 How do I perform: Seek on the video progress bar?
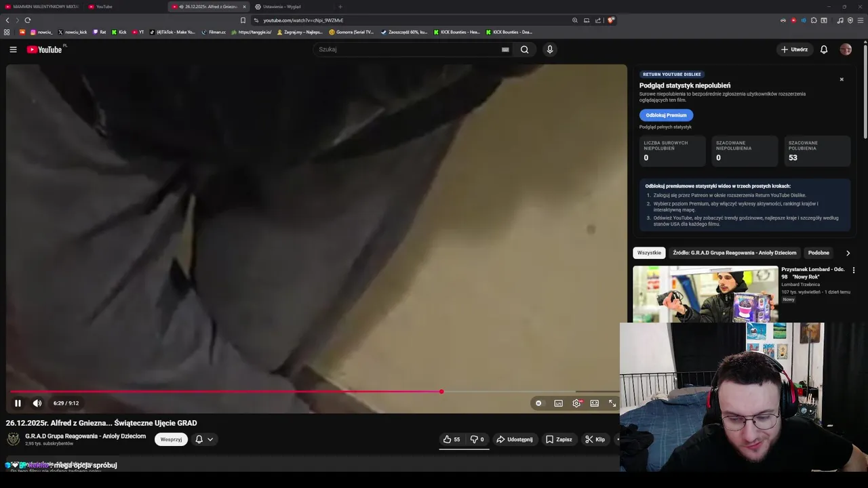coord(314,392)
